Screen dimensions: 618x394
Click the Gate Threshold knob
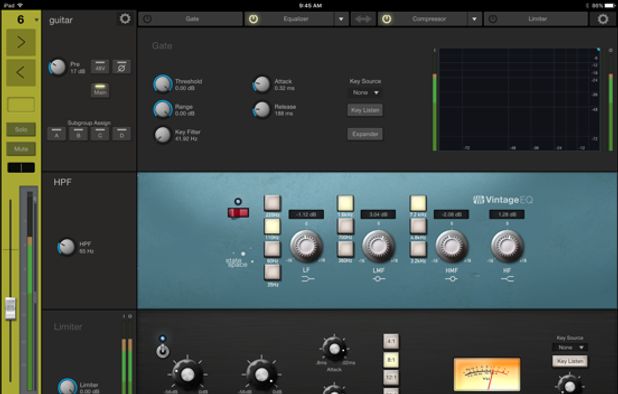point(163,84)
